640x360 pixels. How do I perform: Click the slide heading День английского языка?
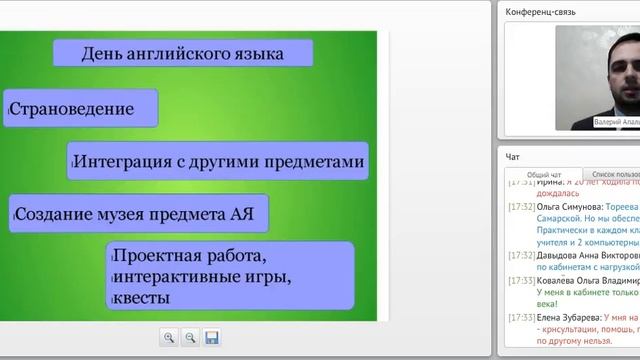(183, 53)
